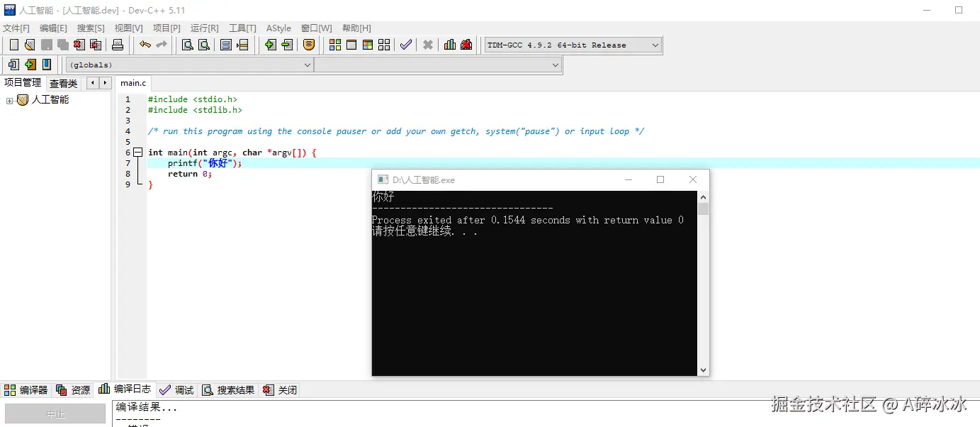The height and width of the screenshot is (427, 980).
Task: Click the Goto Bookmarks icon
Action: point(46,65)
